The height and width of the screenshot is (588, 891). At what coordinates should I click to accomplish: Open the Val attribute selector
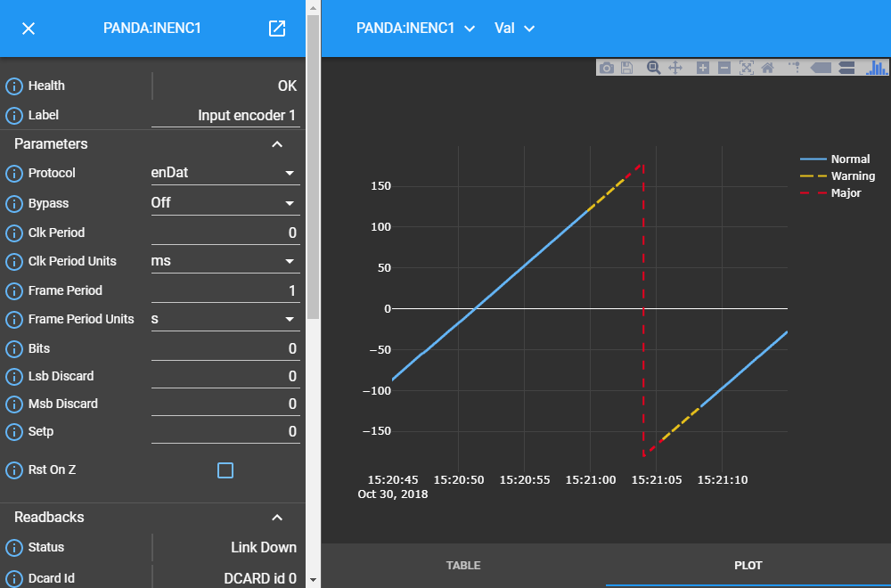[x=514, y=29]
